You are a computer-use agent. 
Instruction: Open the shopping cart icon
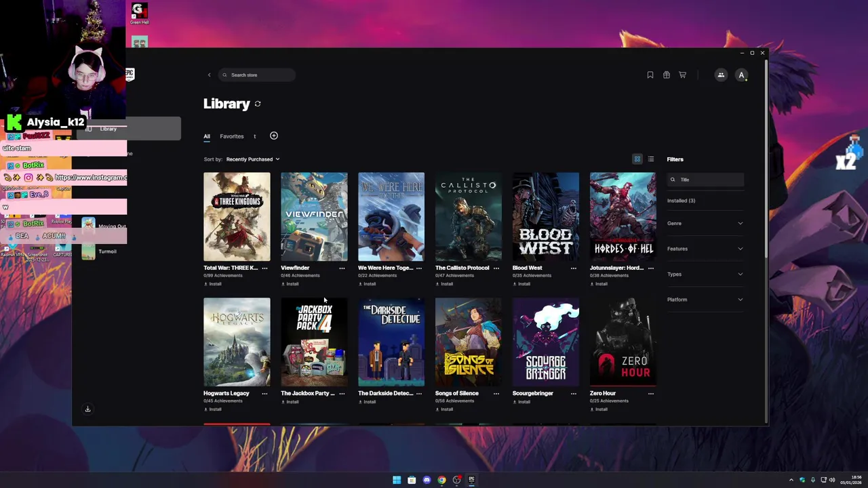pyautogui.click(x=683, y=75)
